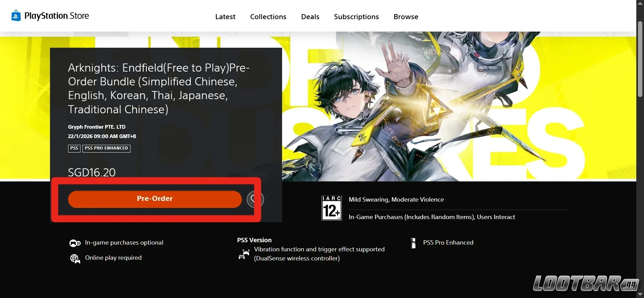Click the Arknights Endfield hero artwork
The image size is (644, 298).
[459, 107]
